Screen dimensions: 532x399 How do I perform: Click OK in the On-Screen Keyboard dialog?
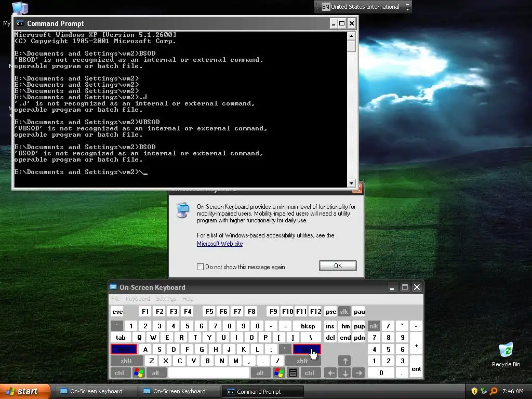[x=338, y=265]
